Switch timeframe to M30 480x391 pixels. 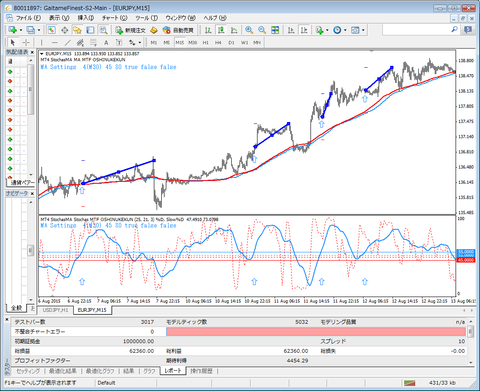coord(192,42)
